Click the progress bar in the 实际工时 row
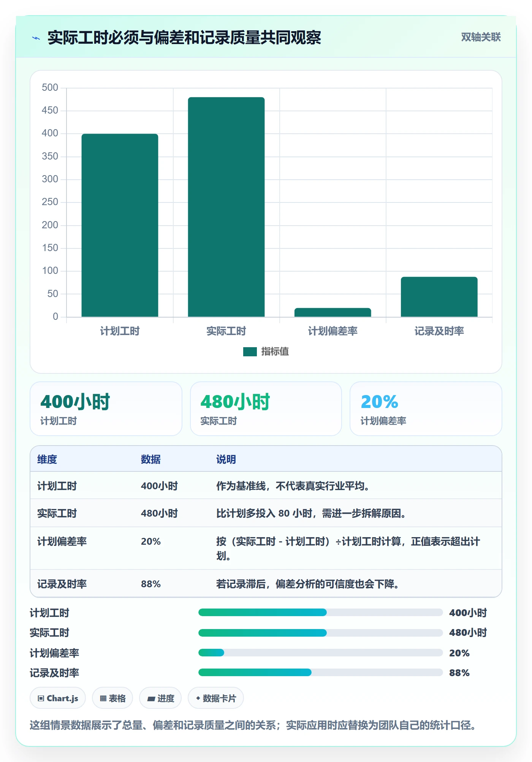Screen dimensions: 532x762 point(320,632)
